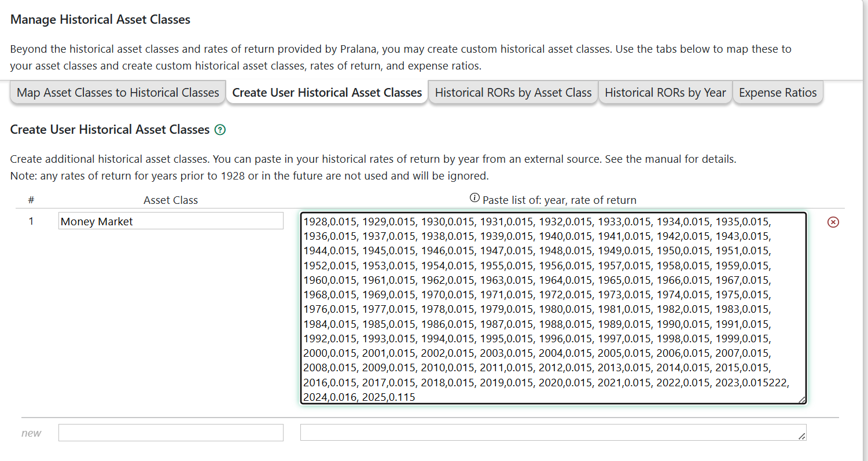868x461 pixels.
Task: Click the info icon before Paste list label
Action: click(x=475, y=199)
